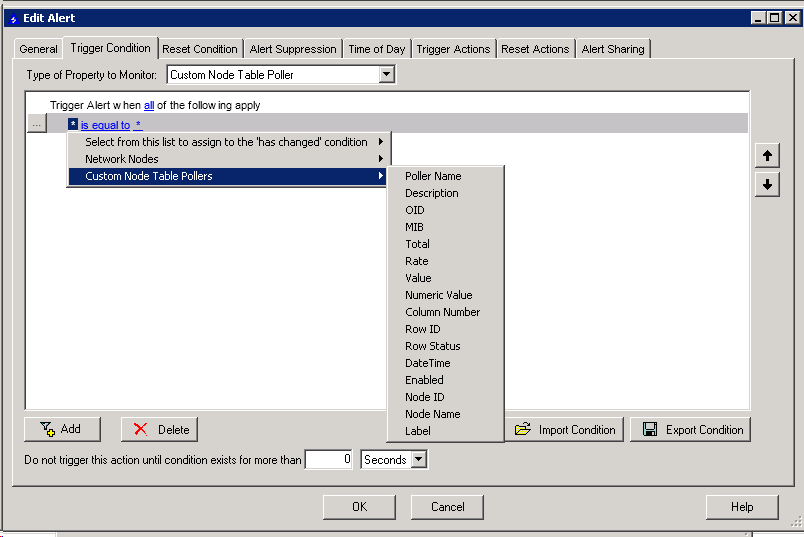The width and height of the screenshot is (804, 537).
Task: Switch to the Reset Condition tab
Action: coord(200,49)
